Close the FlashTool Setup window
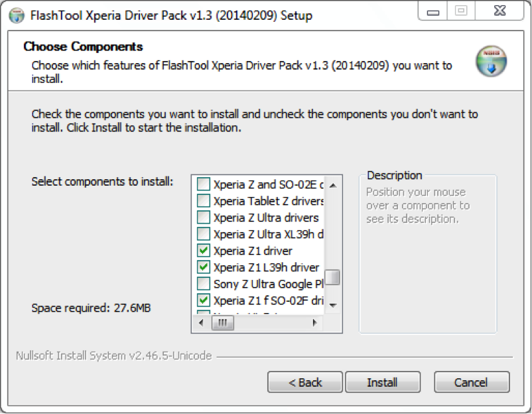The height and width of the screenshot is (414, 532). (x=499, y=11)
